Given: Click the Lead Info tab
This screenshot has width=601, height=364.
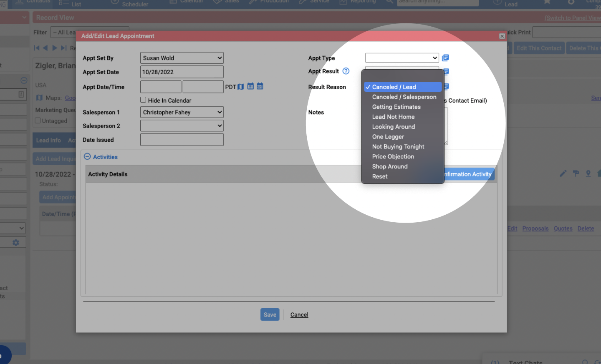Looking at the screenshot, I should click(48, 140).
